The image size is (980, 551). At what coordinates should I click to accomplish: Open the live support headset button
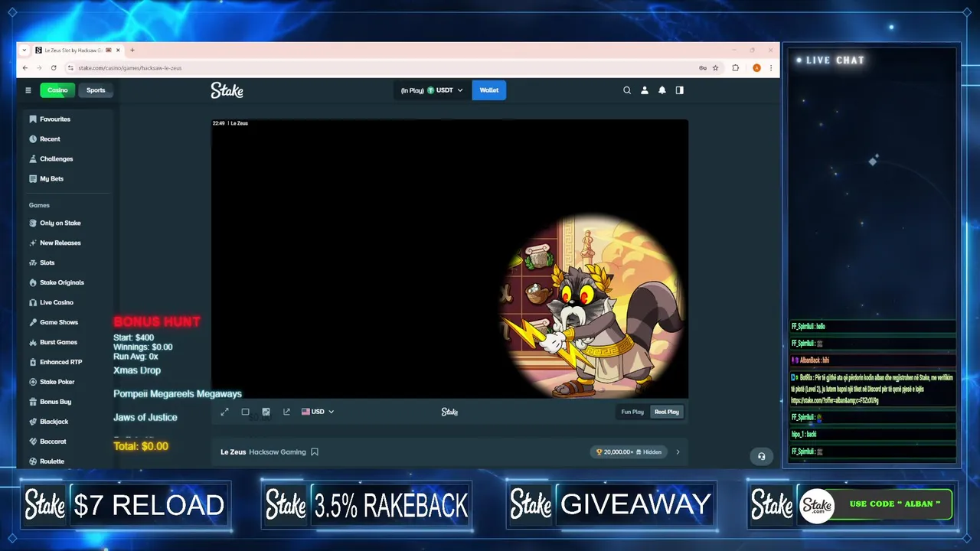761,457
